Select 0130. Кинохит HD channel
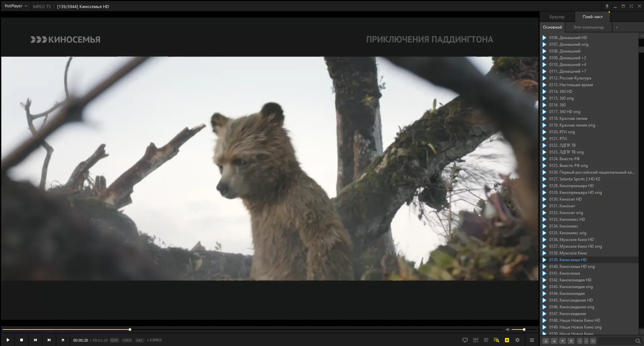The height and width of the screenshot is (346, 644). pos(589,199)
